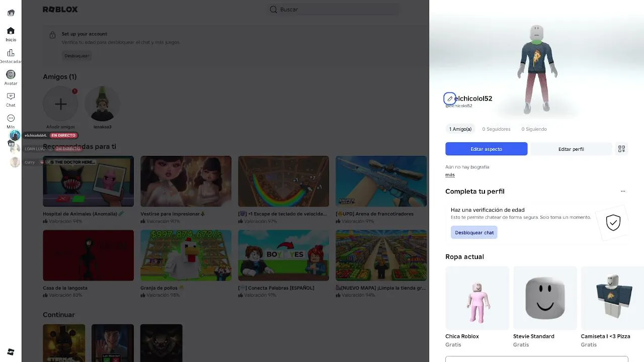This screenshot has width=644, height=362.
Task: Select the 0 Seguidores tab
Action: 496,129
